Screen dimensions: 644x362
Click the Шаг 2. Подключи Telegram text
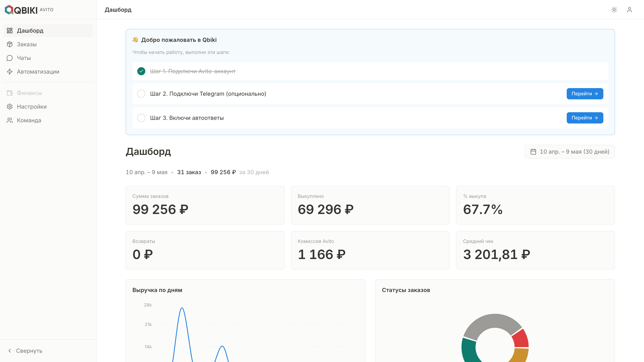pyautogui.click(x=208, y=94)
